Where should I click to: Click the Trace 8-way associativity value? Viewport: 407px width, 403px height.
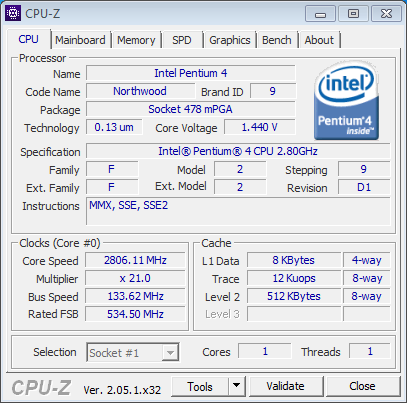[x=367, y=278]
